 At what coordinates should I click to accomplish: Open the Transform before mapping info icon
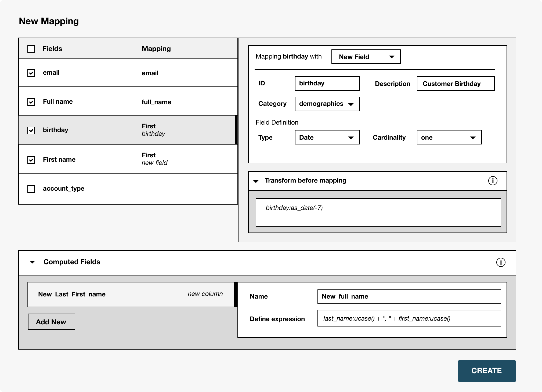pos(493,181)
